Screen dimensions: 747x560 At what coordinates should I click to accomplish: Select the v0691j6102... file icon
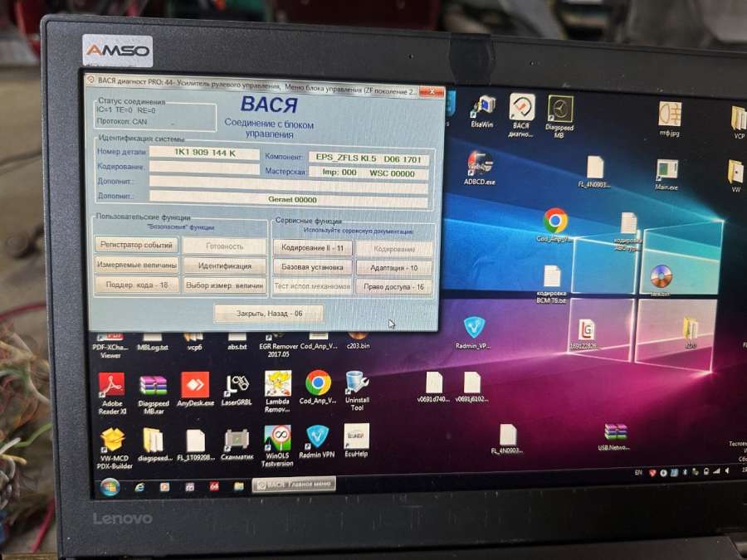(471, 387)
